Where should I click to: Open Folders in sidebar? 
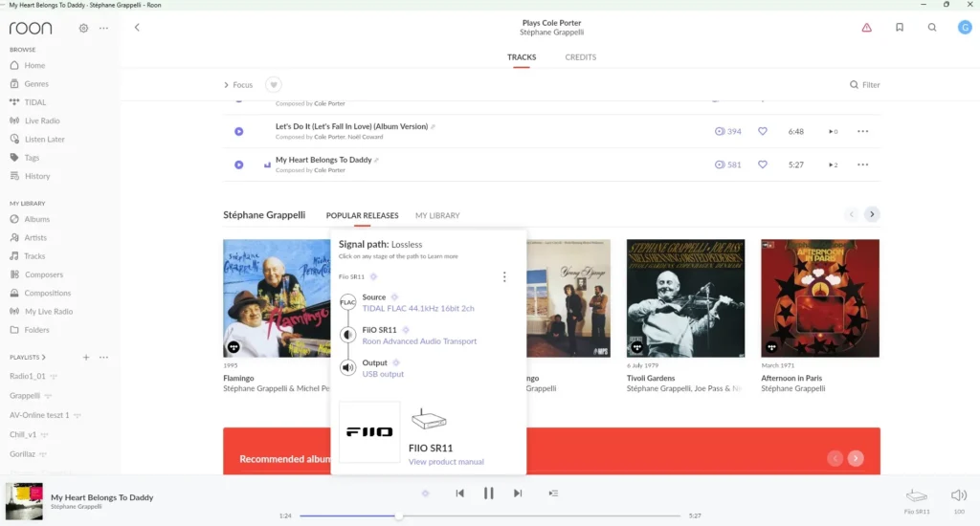click(30, 330)
